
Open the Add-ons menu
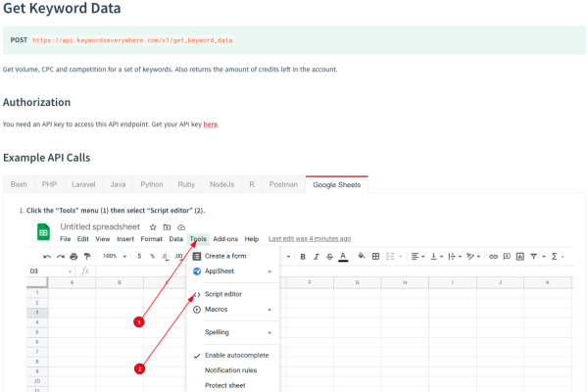(x=225, y=239)
